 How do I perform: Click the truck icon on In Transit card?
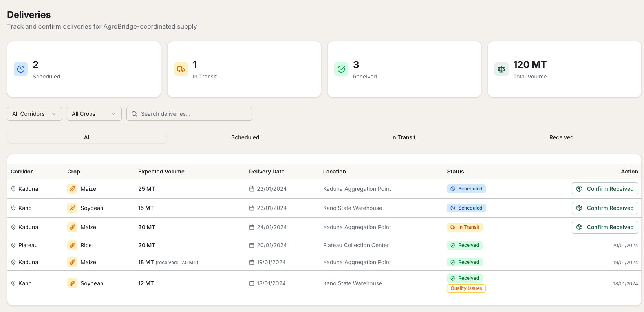coord(181,69)
